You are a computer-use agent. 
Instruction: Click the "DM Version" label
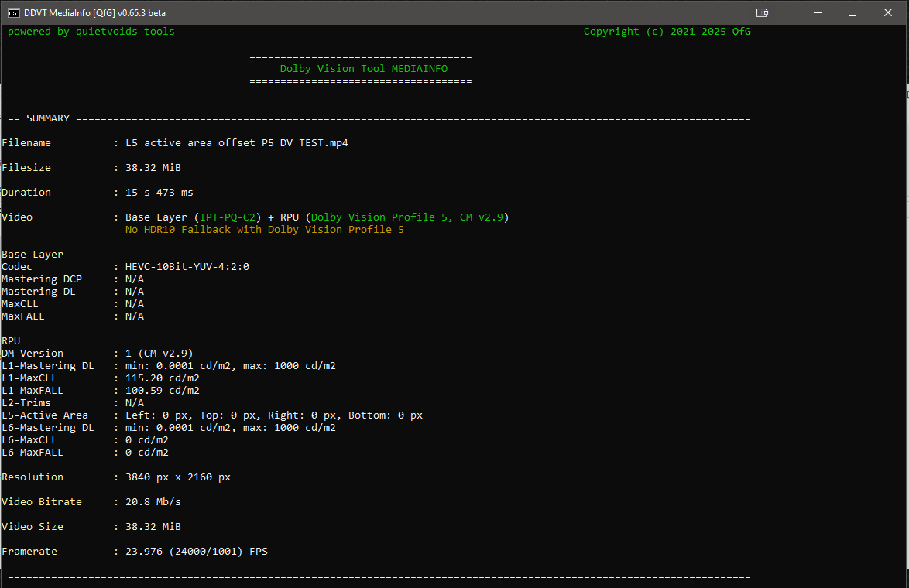(33, 354)
